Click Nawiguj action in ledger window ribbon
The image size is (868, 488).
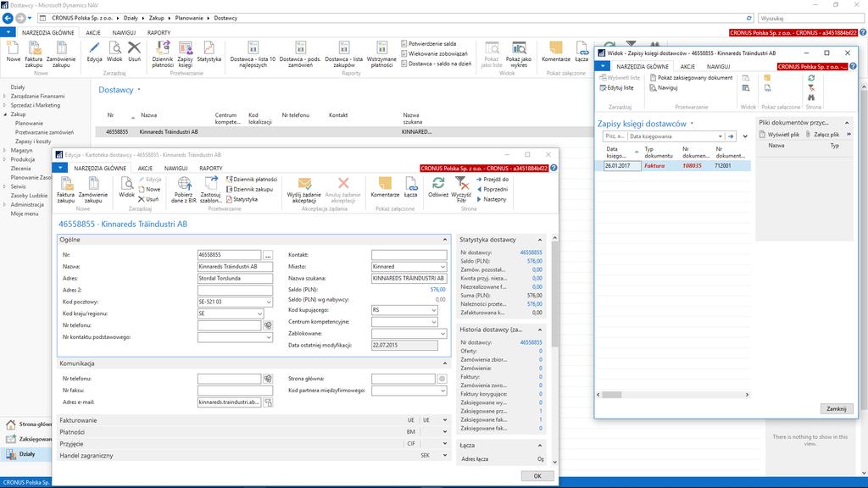click(664, 88)
